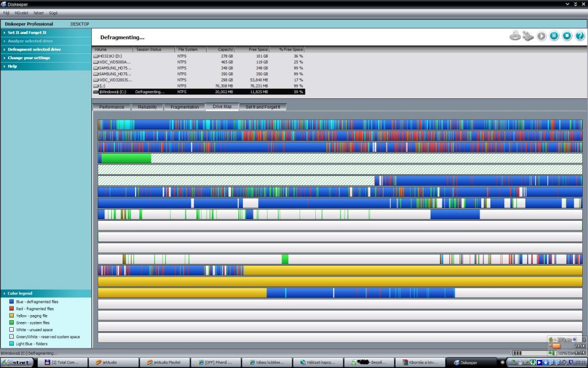Pause the running defragmentation
The width and height of the screenshot is (588, 368).
554,36
